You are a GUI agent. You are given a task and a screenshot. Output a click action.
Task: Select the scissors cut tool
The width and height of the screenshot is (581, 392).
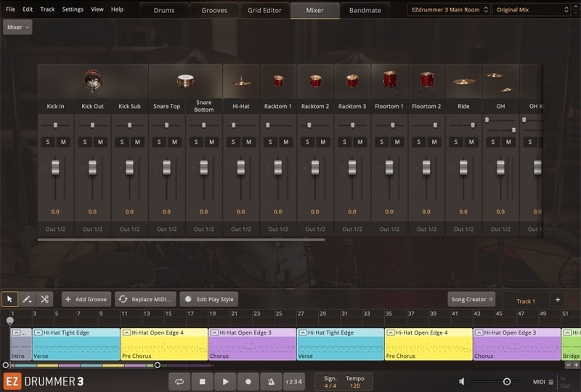pos(45,299)
